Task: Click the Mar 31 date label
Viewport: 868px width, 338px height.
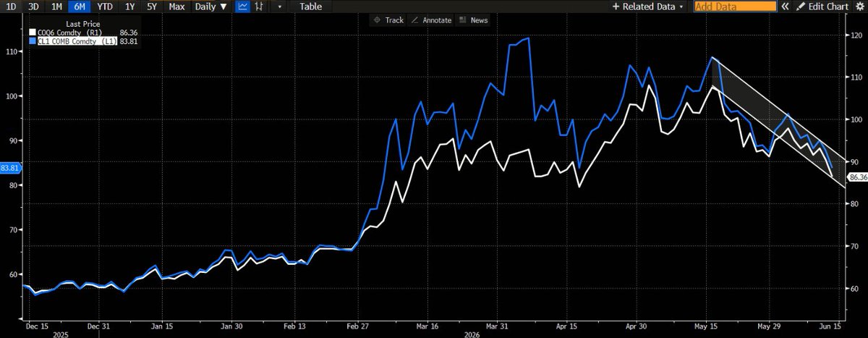Action: (x=498, y=325)
